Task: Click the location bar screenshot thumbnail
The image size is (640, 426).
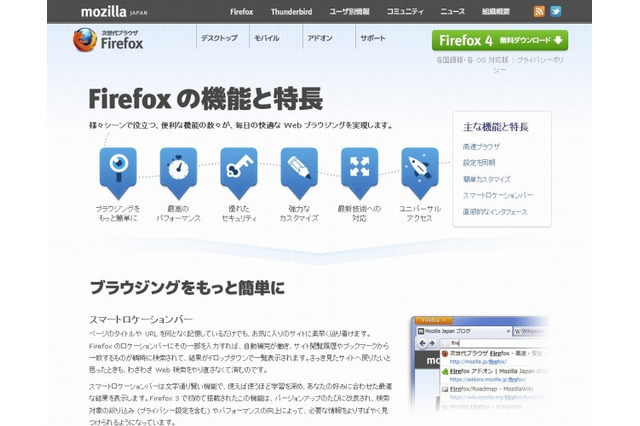Action: [x=480, y=363]
